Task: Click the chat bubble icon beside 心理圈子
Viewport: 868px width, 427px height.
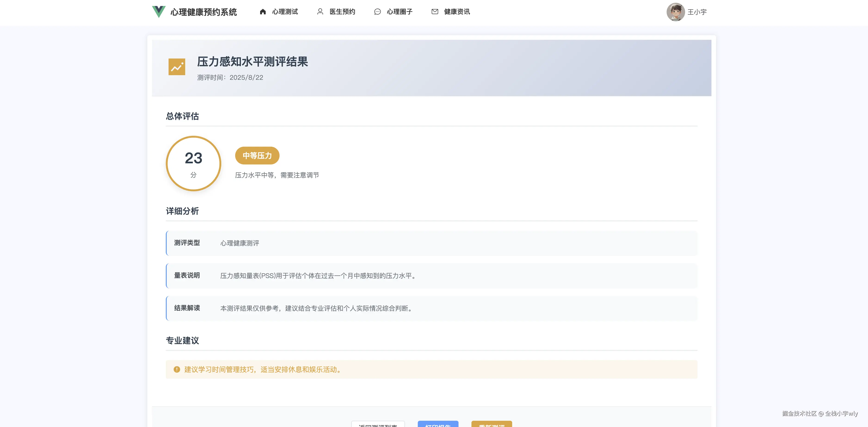Action: 377,11
